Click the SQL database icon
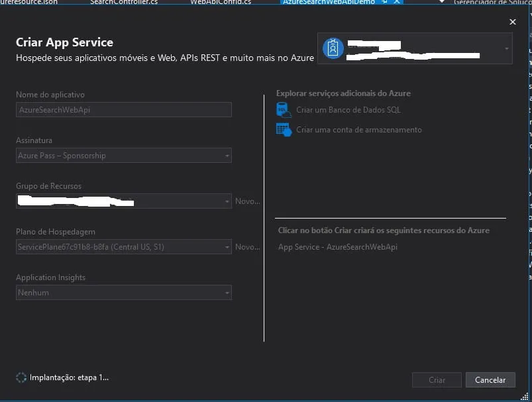532x402 pixels. click(284, 110)
